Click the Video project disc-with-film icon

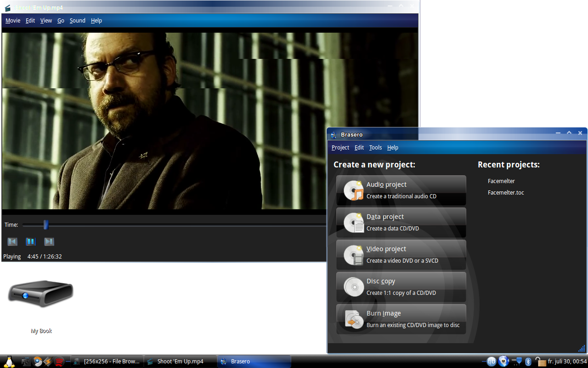click(354, 255)
